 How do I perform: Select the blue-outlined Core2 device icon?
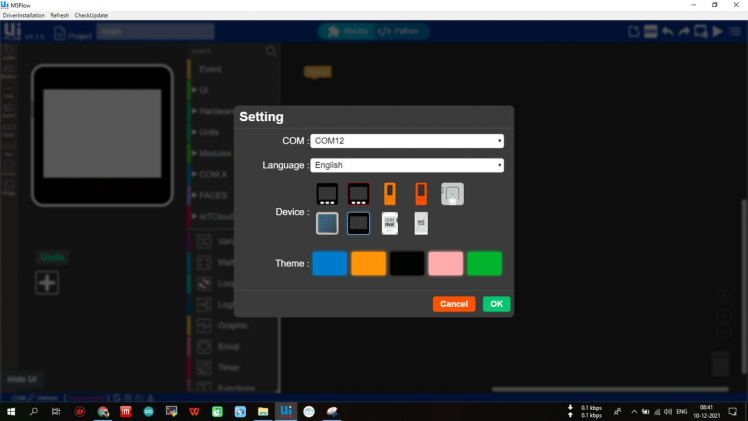[358, 223]
